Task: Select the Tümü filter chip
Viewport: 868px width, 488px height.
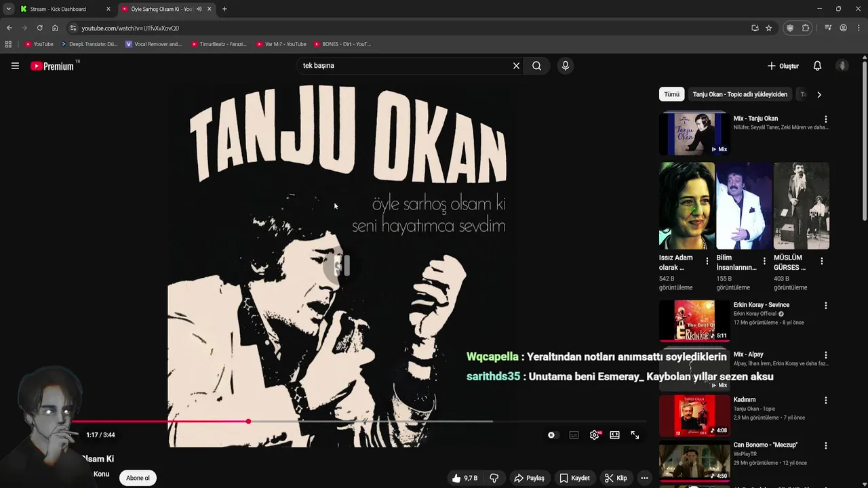Action: pos(671,94)
